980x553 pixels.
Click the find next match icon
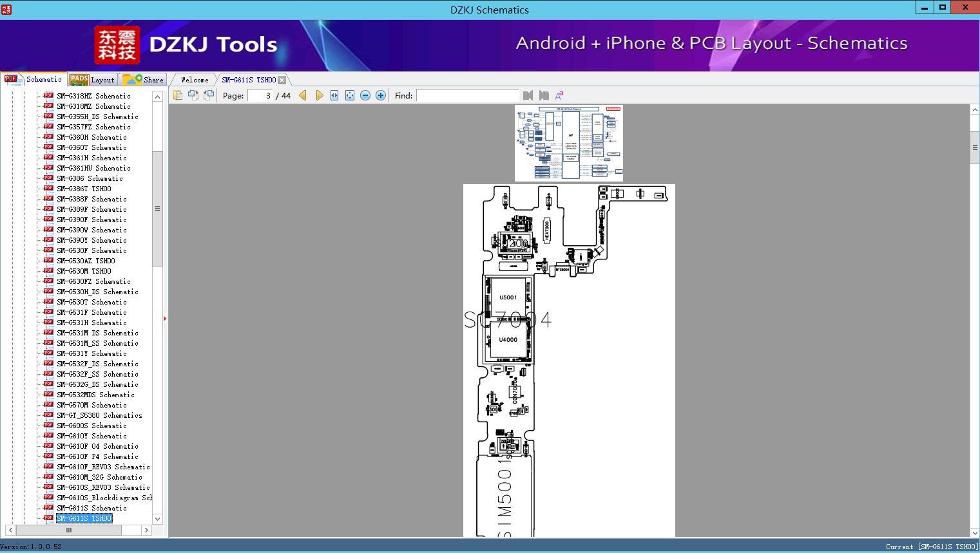click(x=544, y=95)
